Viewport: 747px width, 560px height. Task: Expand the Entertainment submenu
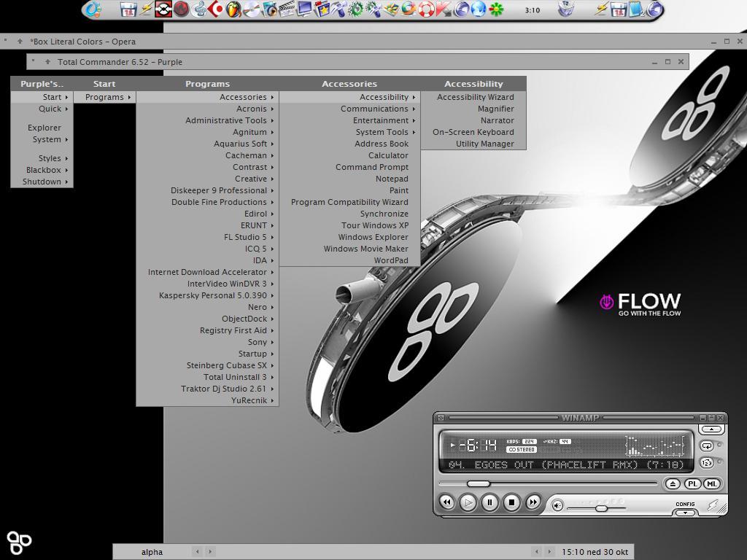point(349,120)
